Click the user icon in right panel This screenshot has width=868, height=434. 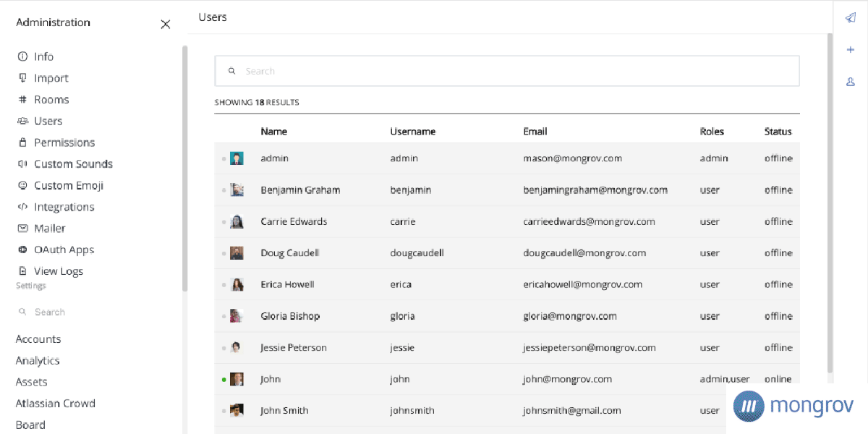point(851,82)
